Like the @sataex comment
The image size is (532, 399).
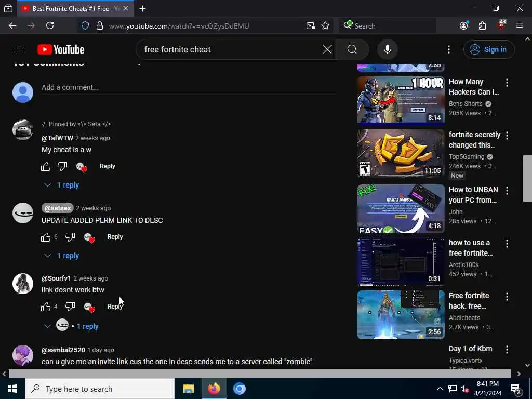[x=46, y=237]
